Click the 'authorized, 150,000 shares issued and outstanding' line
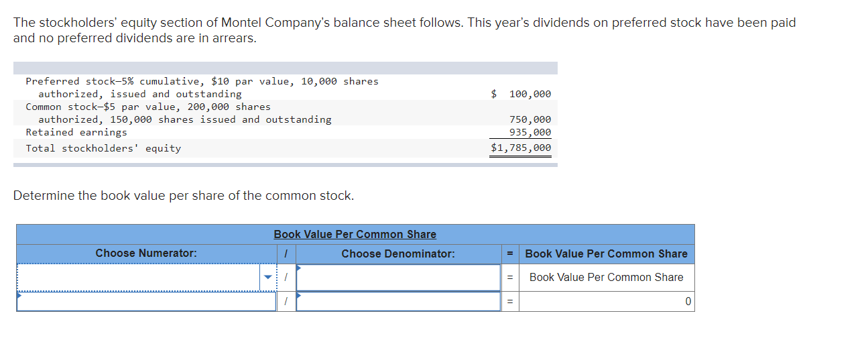868x338 pixels. tap(185, 119)
